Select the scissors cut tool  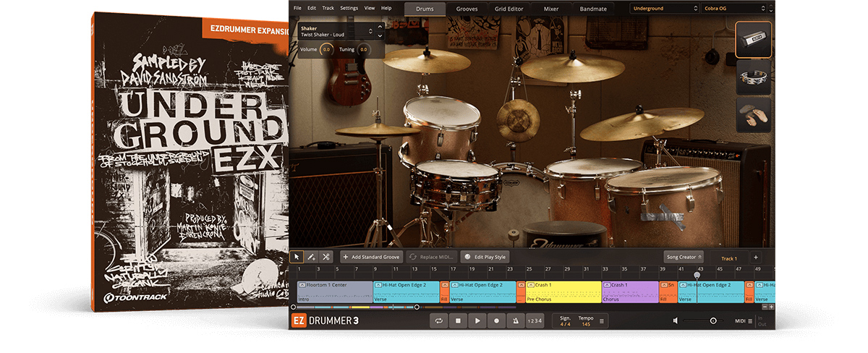point(326,257)
